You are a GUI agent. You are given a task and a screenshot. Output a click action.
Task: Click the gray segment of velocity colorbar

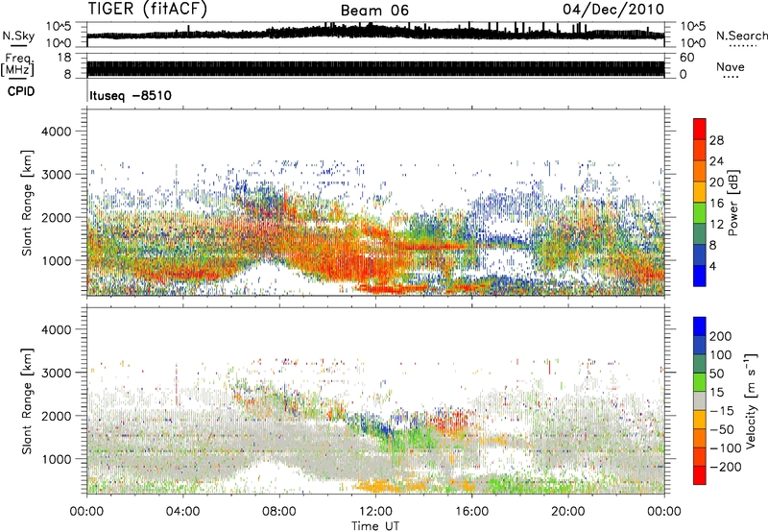[700, 400]
